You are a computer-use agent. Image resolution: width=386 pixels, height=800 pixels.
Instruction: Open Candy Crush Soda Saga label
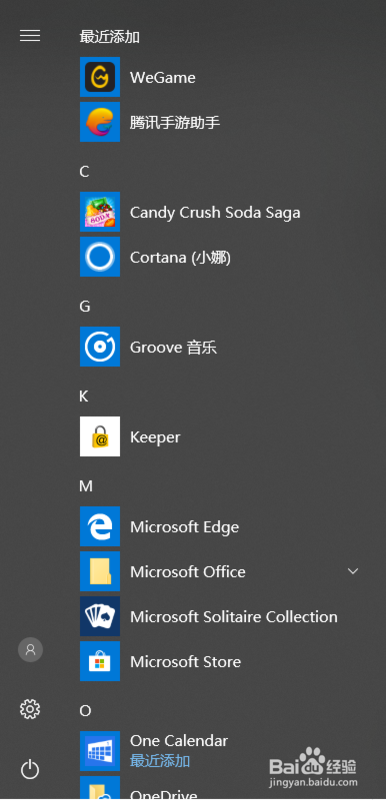coord(215,212)
